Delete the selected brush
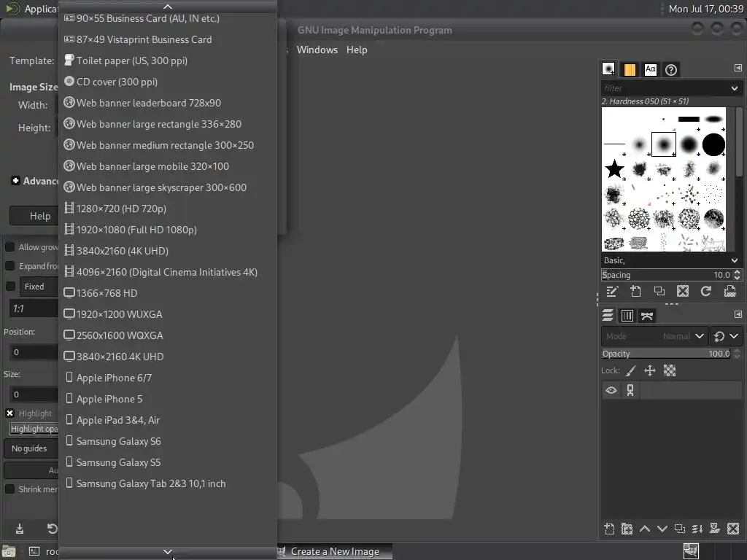Viewport: 747px width, 560px height. (x=682, y=292)
